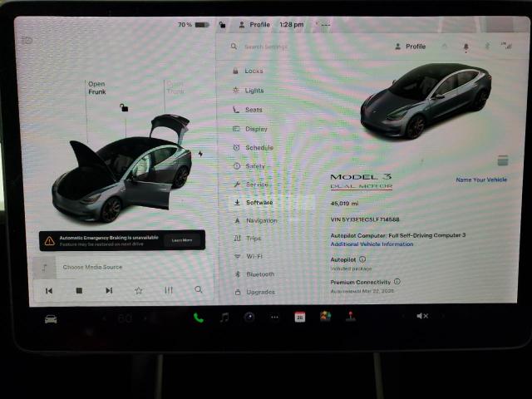Tap the card icon above Name Your Vehicle
Screen dimensions: 532x399
pos(503,160)
